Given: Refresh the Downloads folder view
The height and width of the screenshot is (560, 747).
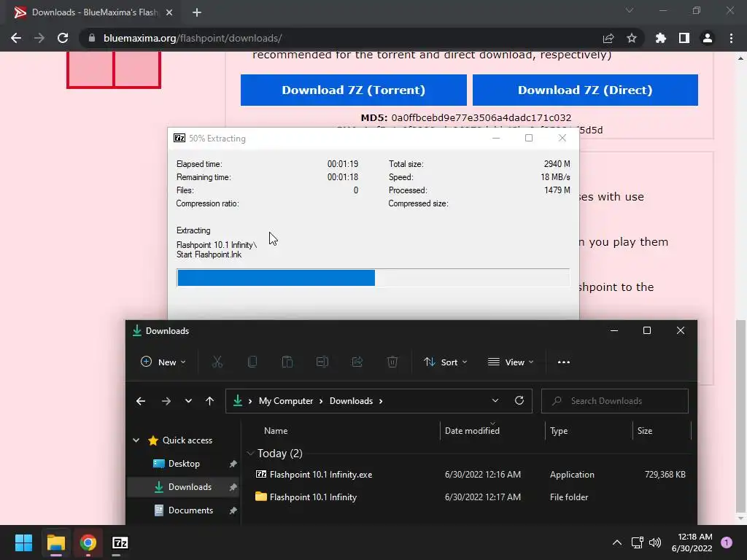Looking at the screenshot, I should pos(519,400).
